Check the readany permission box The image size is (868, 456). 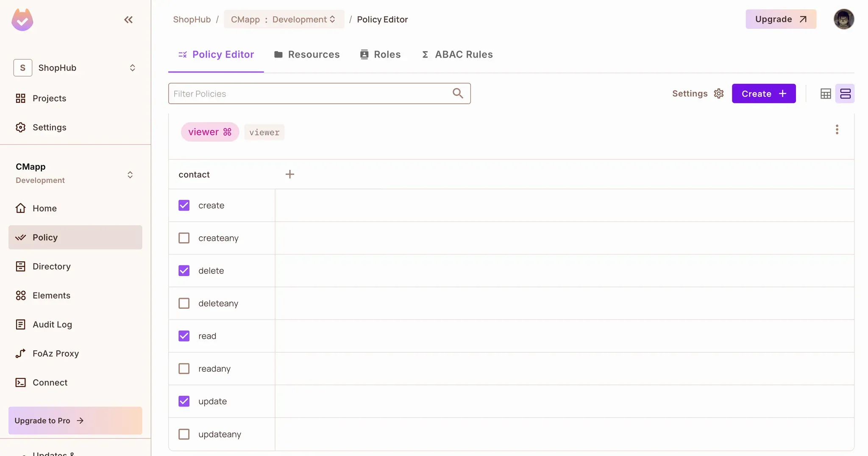(184, 369)
